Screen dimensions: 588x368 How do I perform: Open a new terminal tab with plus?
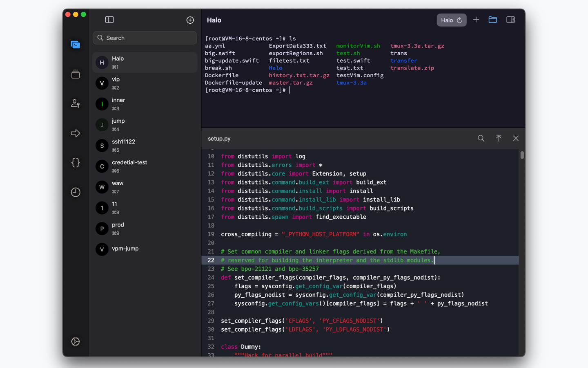(x=476, y=20)
